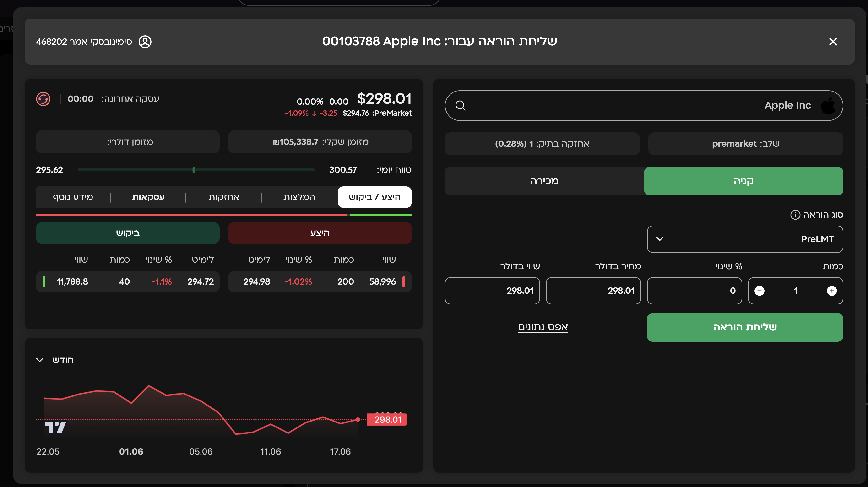The image size is (868, 487).
Task: Click the demand value 11,788.8
Action: 72,282
